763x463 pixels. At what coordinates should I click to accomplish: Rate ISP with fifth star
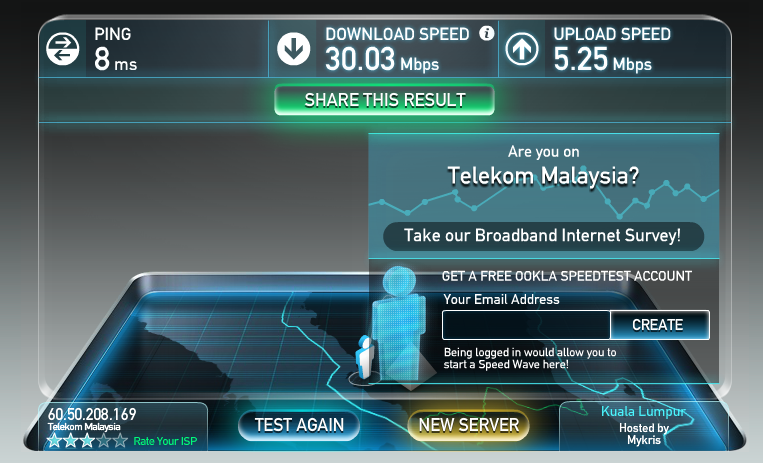120,441
